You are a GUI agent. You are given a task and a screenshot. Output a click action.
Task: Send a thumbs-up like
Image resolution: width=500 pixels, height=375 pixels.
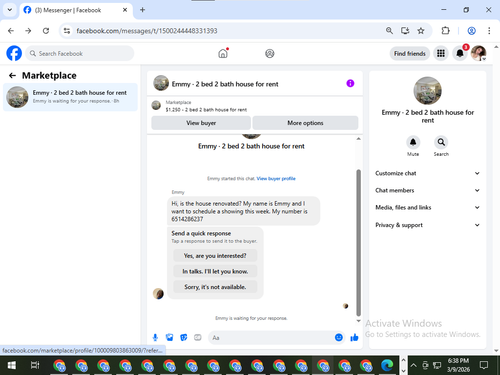pos(354,338)
